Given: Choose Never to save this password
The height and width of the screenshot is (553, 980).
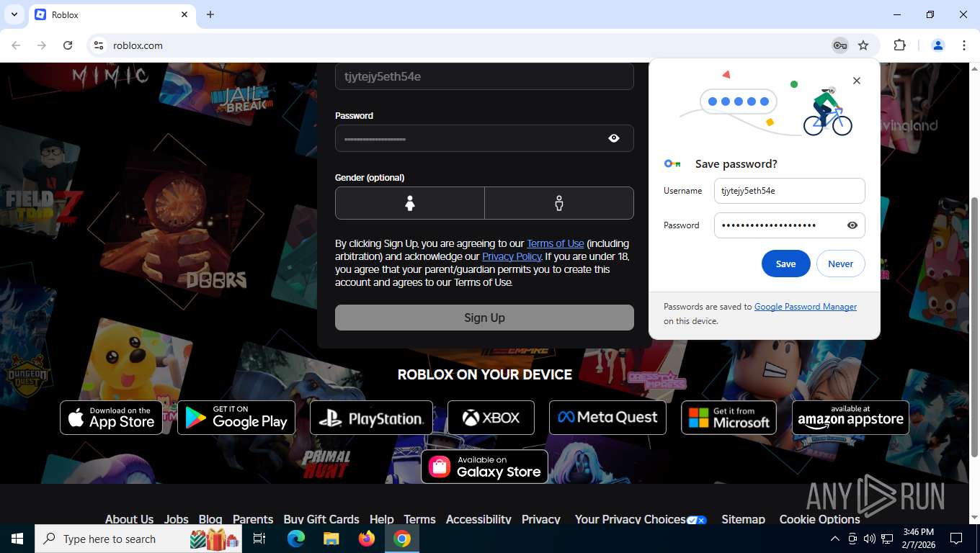Looking at the screenshot, I should click(840, 264).
